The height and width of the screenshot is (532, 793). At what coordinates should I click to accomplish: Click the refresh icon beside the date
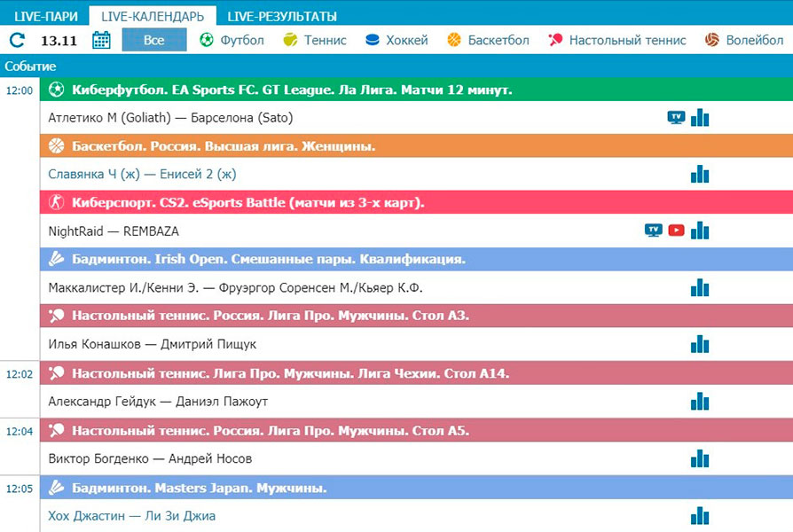pos(17,40)
